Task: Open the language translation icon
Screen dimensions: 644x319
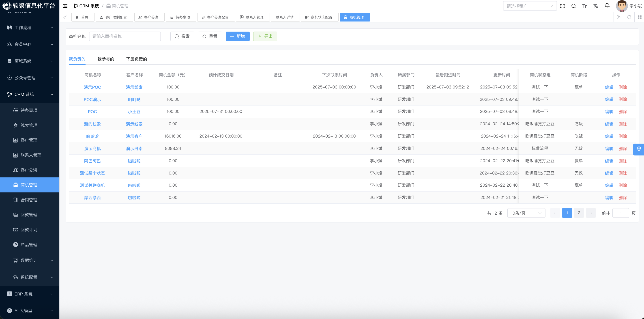Action: point(596,6)
